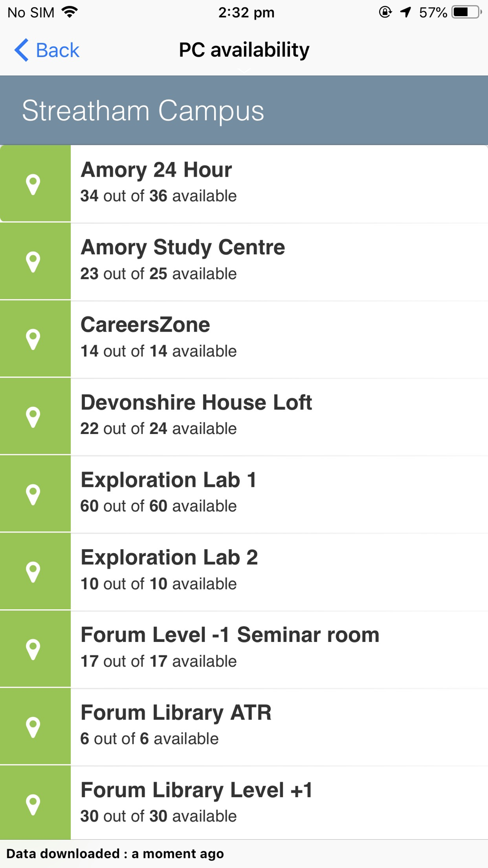
Task: Tap the Exploration Lab 1 pin icon
Action: (x=33, y=495)
